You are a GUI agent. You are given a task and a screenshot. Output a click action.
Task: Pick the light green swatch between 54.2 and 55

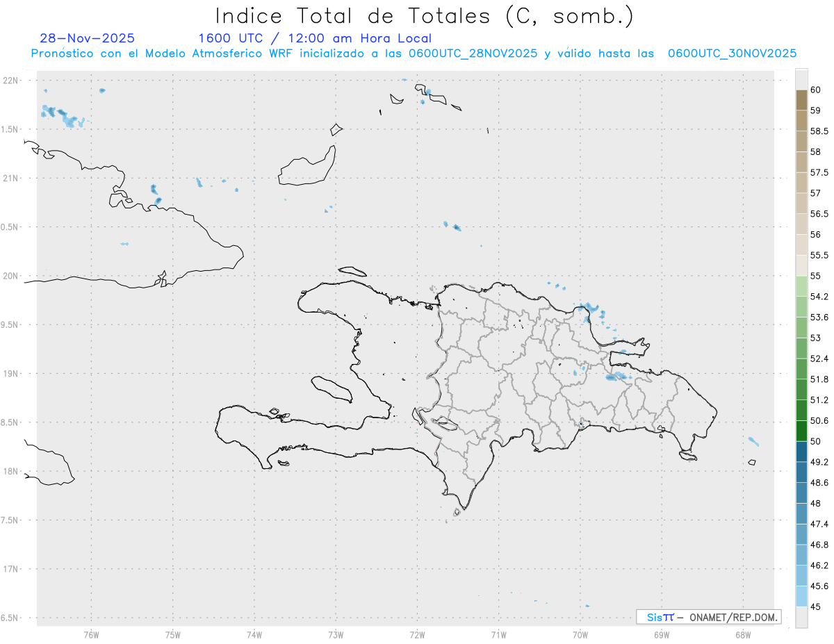point(801,286)
